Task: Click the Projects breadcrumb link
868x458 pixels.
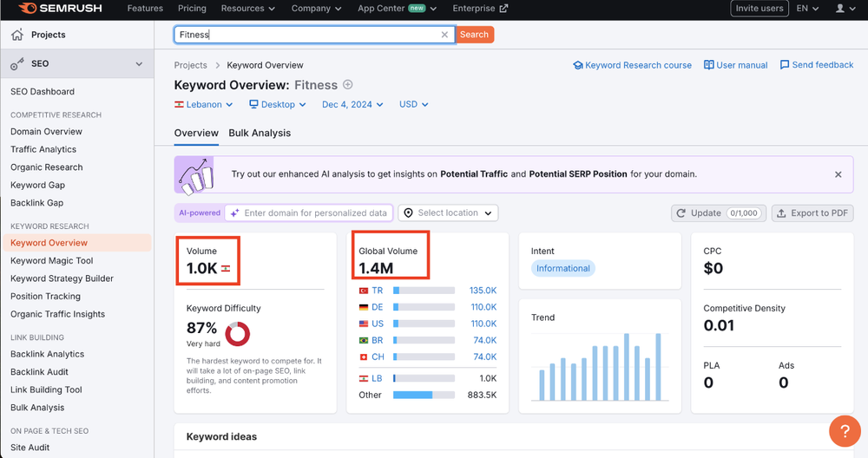Action: pos(190,65)
